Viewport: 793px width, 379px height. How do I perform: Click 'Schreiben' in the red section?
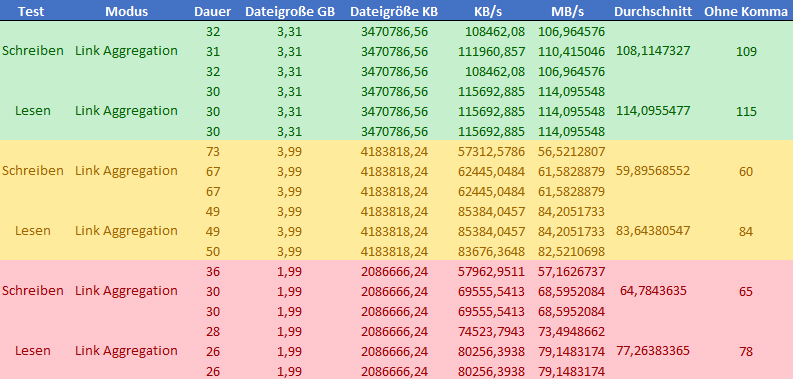33,291
